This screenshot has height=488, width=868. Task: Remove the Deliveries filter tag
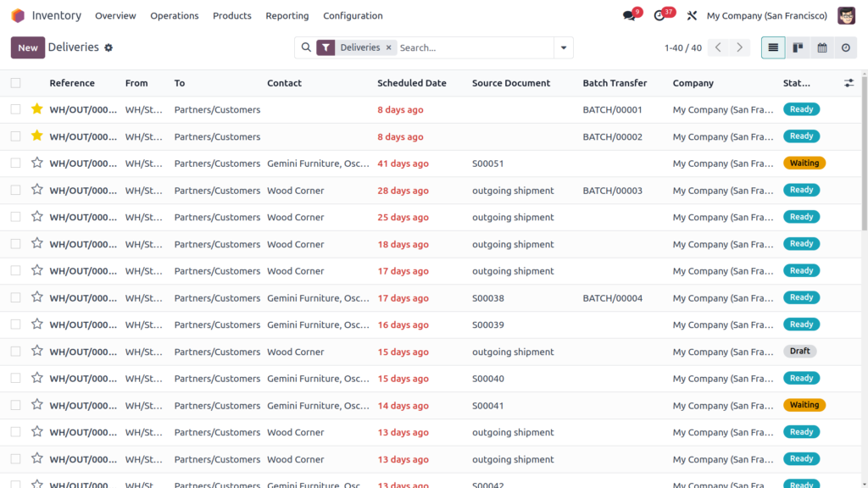click(x=389, y=47)
